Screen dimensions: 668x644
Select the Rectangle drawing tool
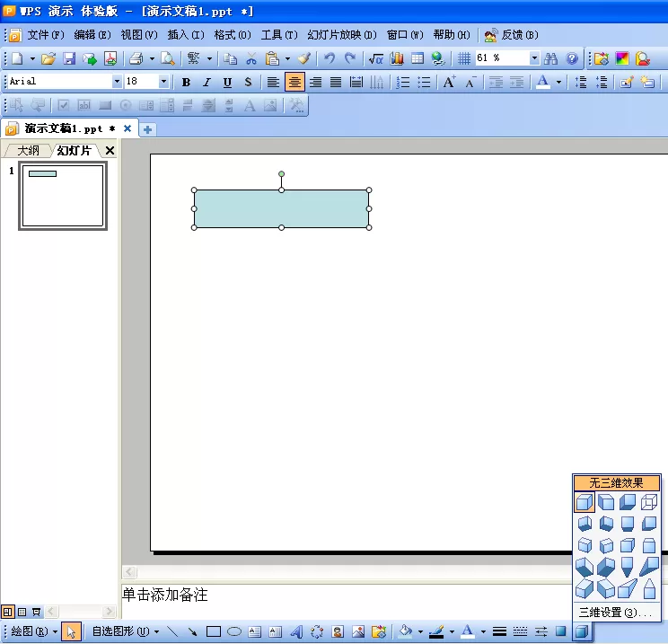(214, 631)
